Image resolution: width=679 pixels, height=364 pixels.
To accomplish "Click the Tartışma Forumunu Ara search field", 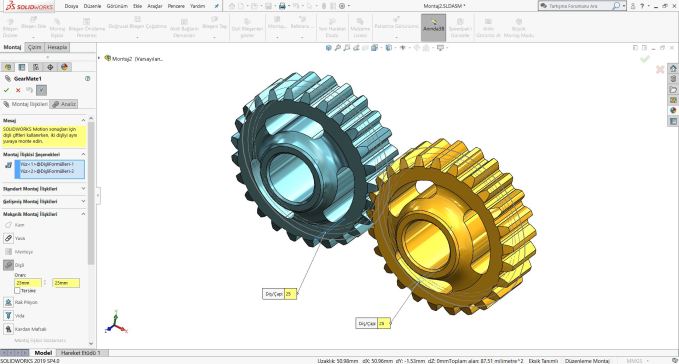I will coord(576,6).
